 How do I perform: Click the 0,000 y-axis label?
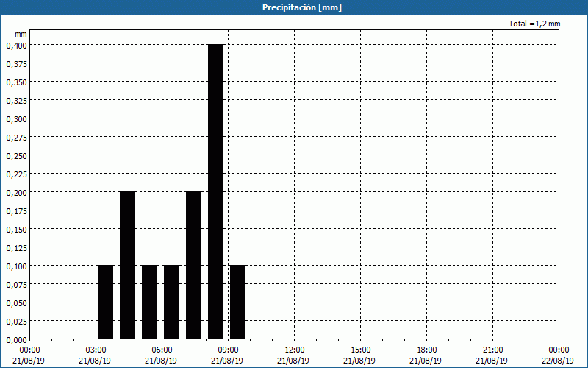[x=16, y=340]
